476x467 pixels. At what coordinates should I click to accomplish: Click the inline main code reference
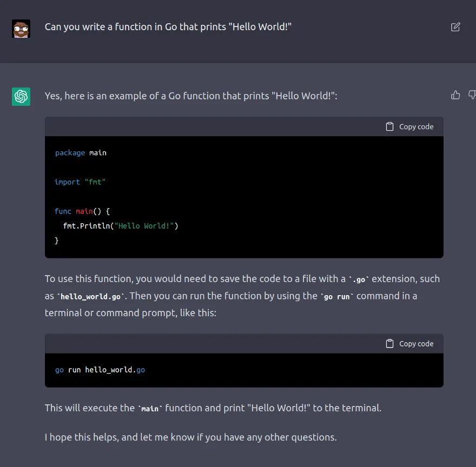[149, 409]
